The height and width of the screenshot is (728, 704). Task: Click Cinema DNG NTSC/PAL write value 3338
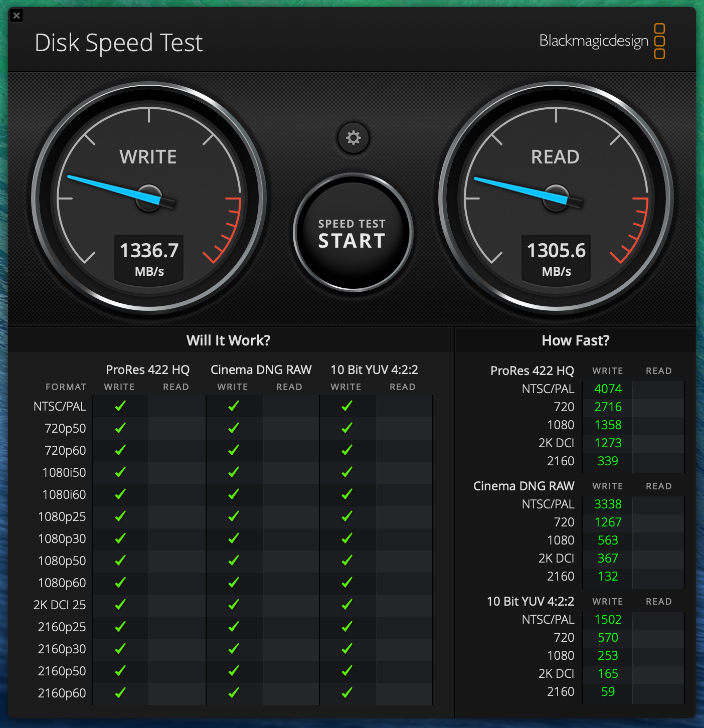coord(608,504)
